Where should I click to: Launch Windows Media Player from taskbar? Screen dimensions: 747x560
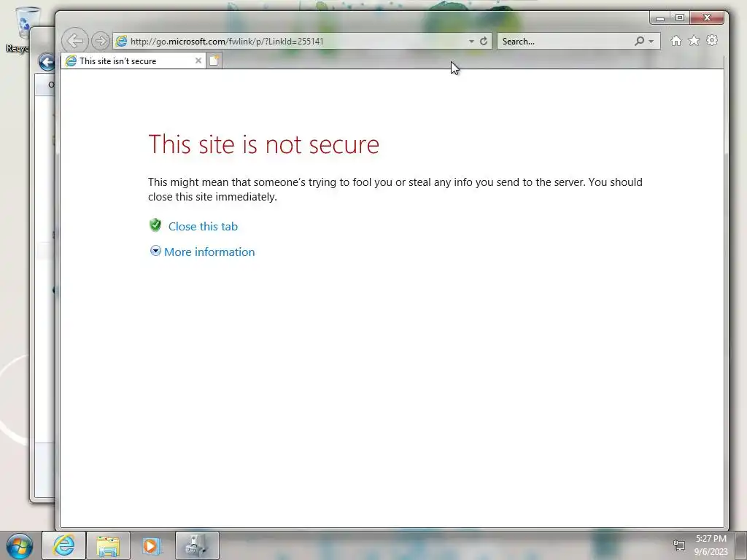(x=152, y=545)
